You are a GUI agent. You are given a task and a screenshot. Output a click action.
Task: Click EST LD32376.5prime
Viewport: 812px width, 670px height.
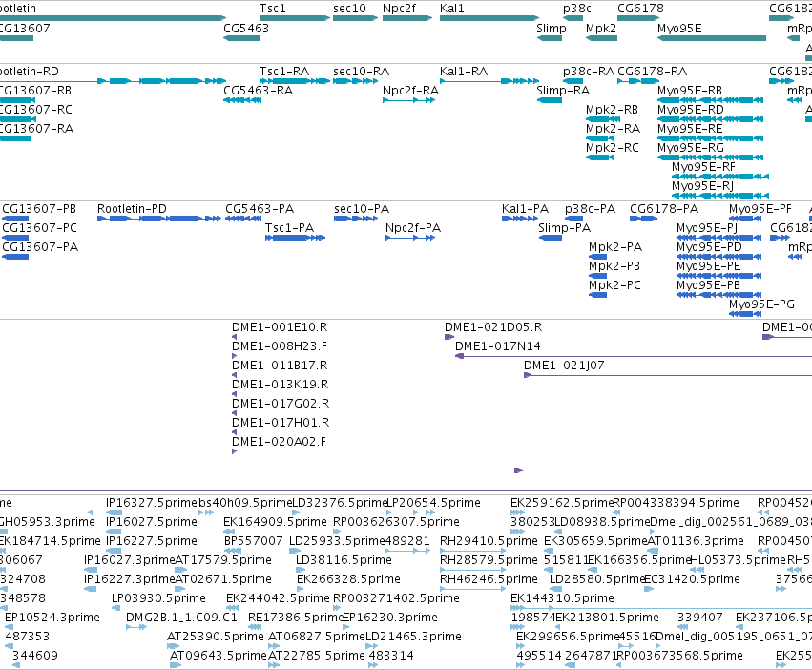(x=295, y=513)
